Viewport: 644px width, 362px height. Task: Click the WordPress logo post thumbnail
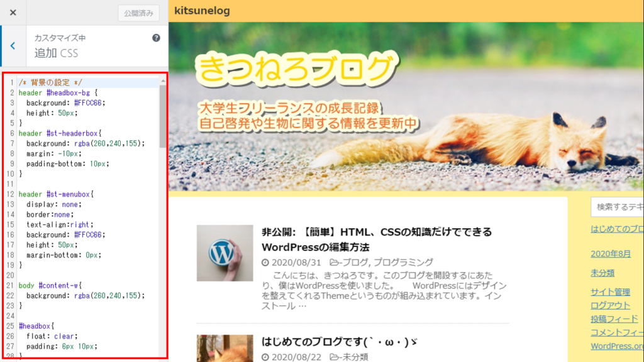(x=225, y=253)
